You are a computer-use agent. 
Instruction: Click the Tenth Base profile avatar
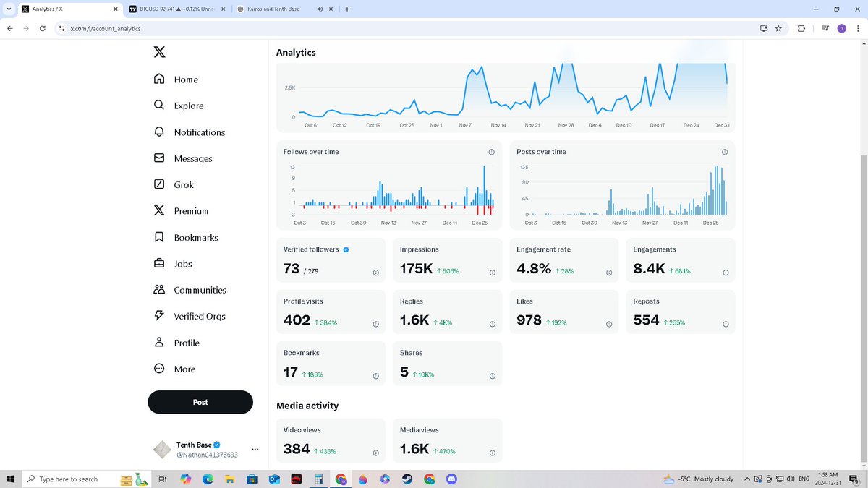(x=162, y=450)
